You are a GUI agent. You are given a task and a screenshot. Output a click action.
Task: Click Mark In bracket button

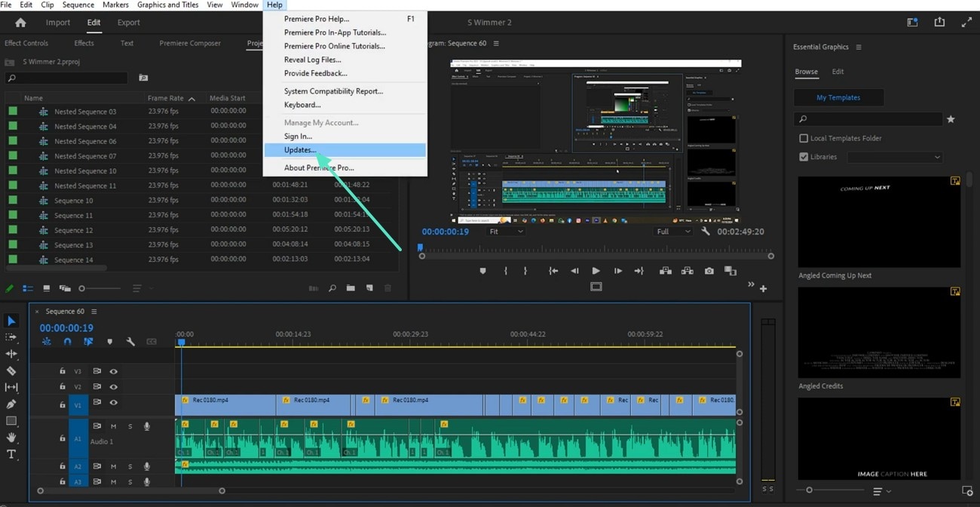pyautogui.click(x=505, y=271)
